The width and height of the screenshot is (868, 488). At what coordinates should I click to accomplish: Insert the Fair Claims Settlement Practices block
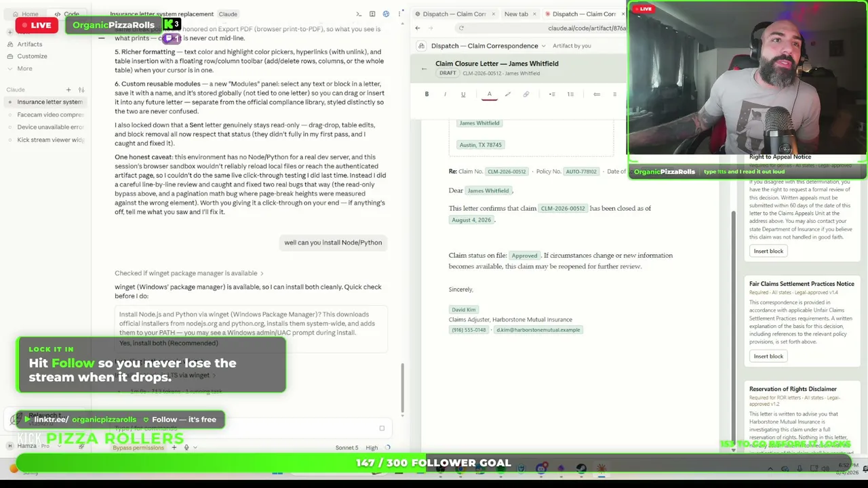[768, 356]
